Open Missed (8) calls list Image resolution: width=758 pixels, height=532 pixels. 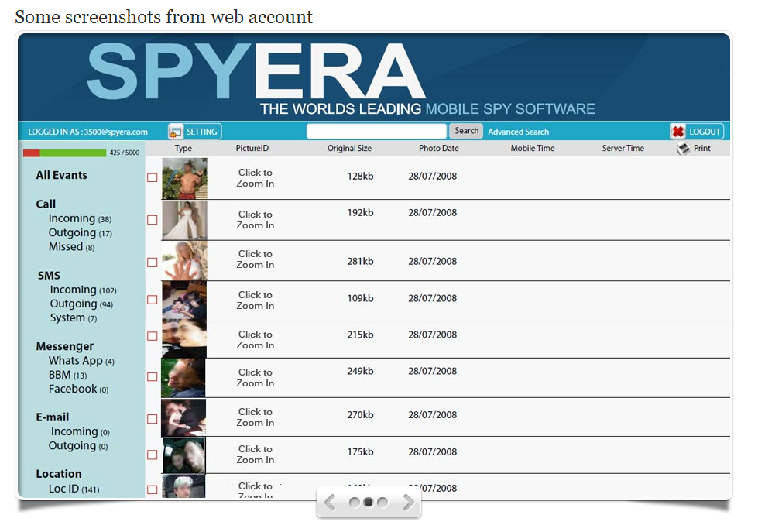click(71, 247)
